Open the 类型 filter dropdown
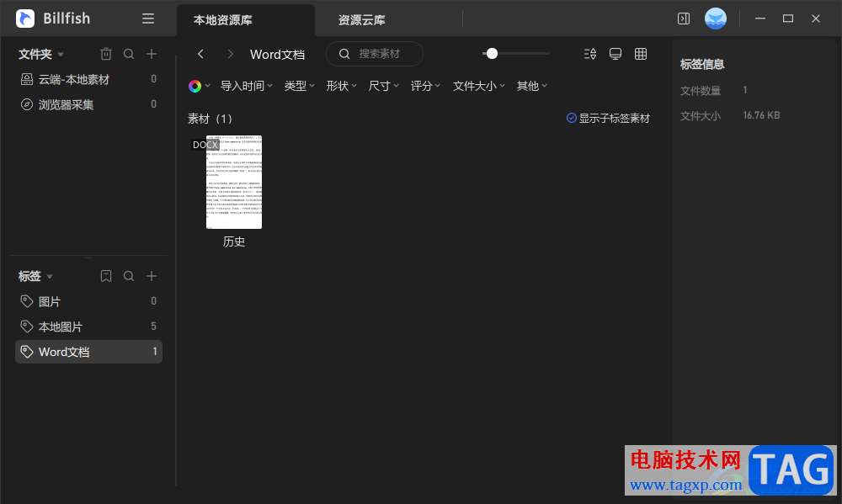Screen dimensions: 842x504 click(x=299, y=86)
